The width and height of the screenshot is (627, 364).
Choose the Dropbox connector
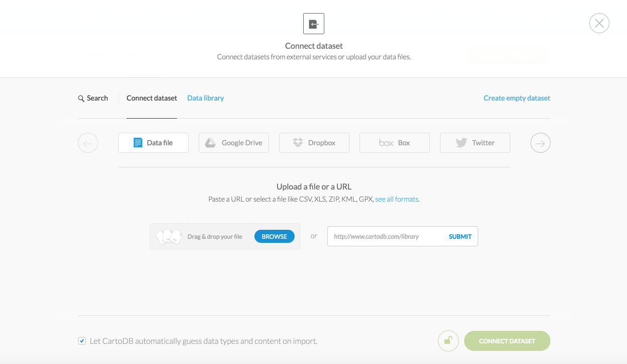click(x=314, y=143)
